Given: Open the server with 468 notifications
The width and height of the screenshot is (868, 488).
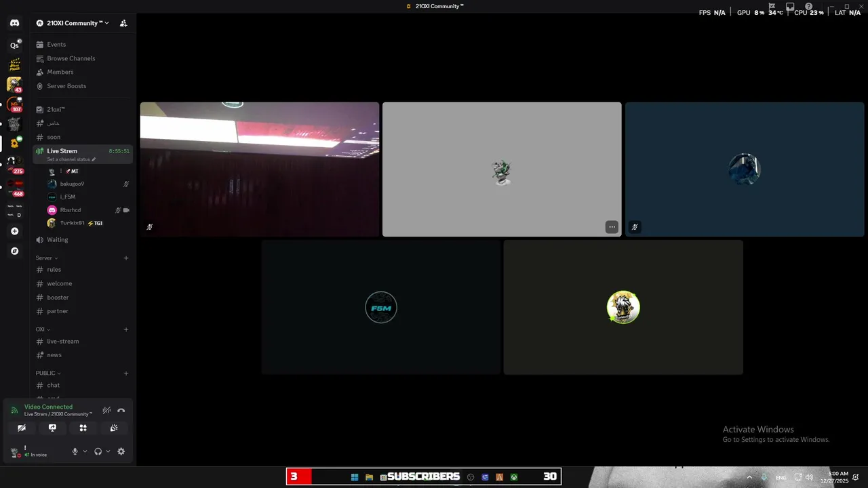Looking at the screenshot, I should [x=14, y=188].
